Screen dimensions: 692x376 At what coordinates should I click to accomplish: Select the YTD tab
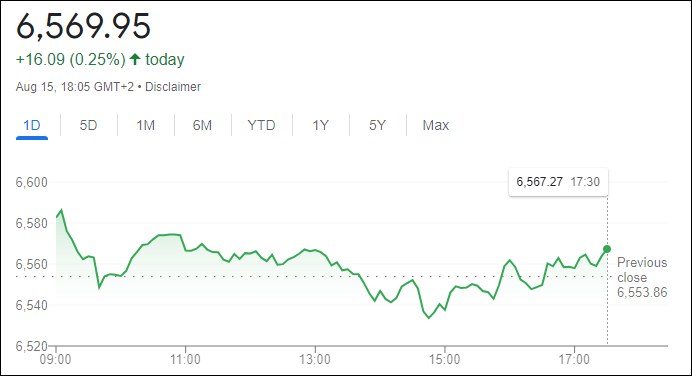pyautogui.click(x=261, y=126)
